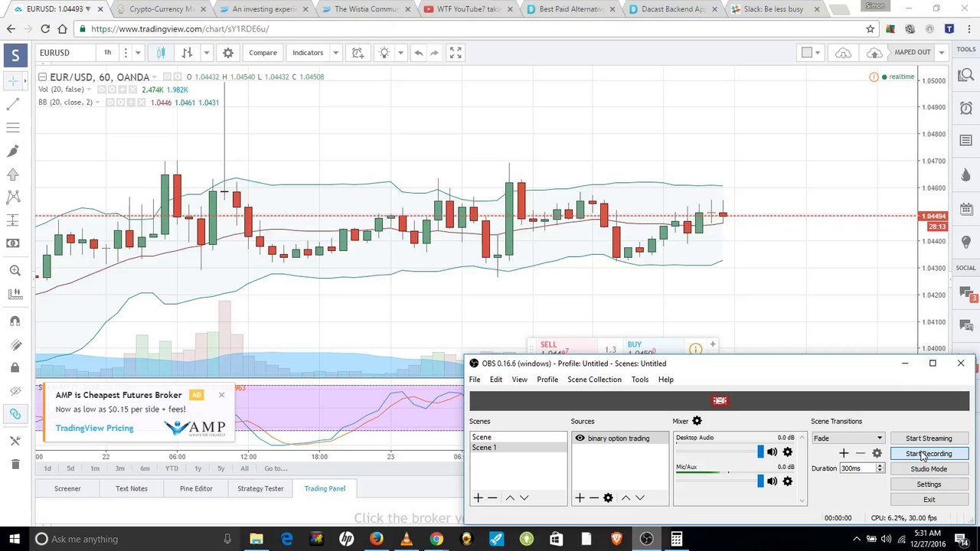
Task: Open Edit menu in OBS
Action: pyautogui.click(x=496, y=380)
